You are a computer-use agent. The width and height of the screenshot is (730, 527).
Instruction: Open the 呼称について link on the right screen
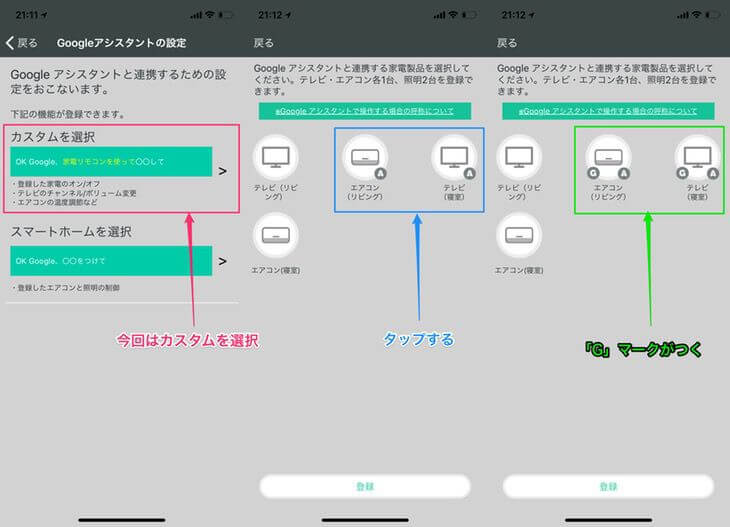608,111
